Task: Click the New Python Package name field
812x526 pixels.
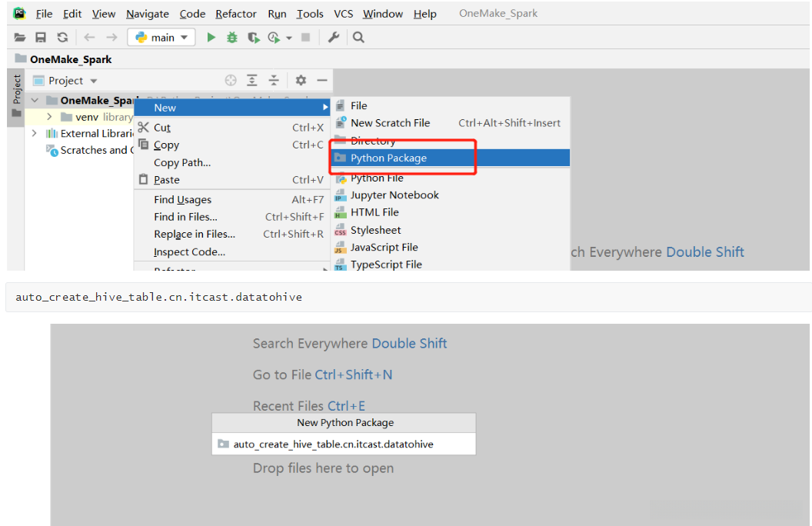Action: coord(344,444)
